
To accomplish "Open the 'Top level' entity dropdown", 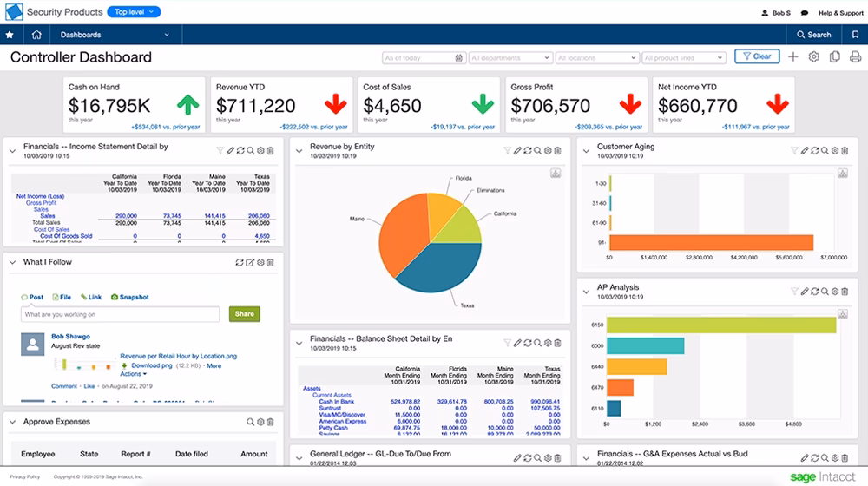I will 134,12.
